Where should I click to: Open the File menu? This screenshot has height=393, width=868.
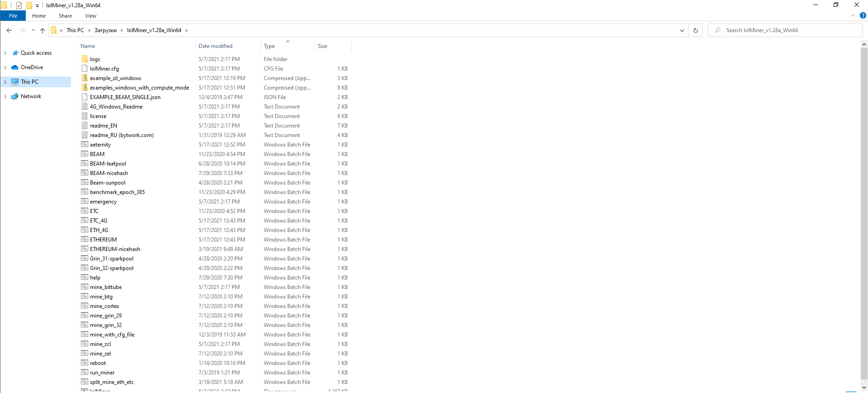tap(13, 16)
